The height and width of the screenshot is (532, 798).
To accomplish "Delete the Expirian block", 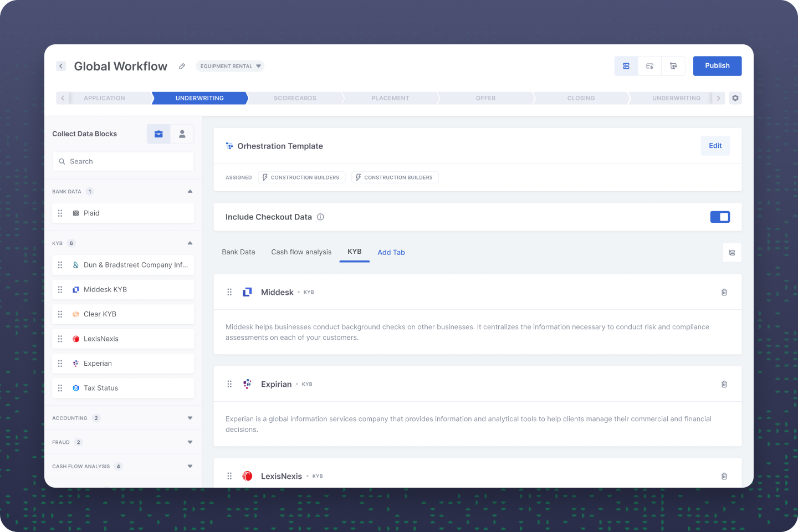I will (724, 384).
